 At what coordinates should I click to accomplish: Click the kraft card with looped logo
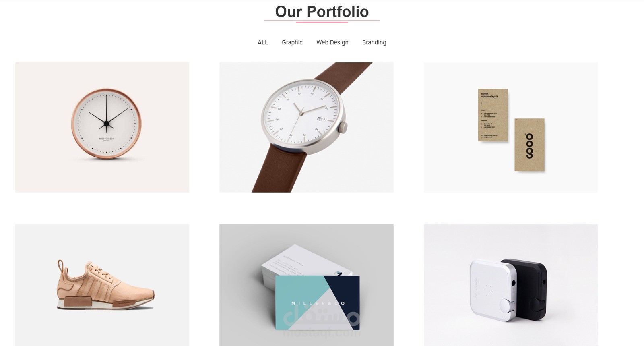coord(529,145)
